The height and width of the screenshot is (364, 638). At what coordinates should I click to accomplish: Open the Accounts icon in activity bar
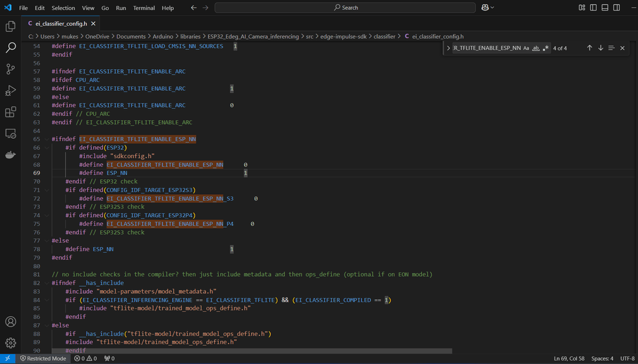[x=11, y=321]
